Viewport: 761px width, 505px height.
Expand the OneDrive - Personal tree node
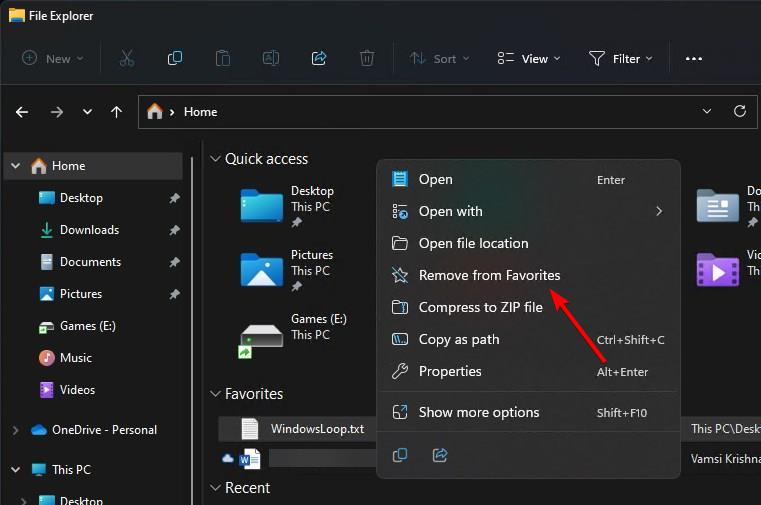point(15,430)
